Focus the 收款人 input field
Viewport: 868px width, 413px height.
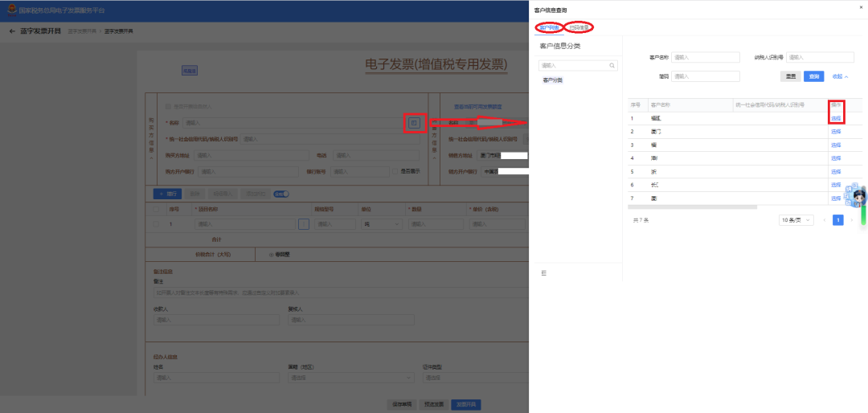216,320
